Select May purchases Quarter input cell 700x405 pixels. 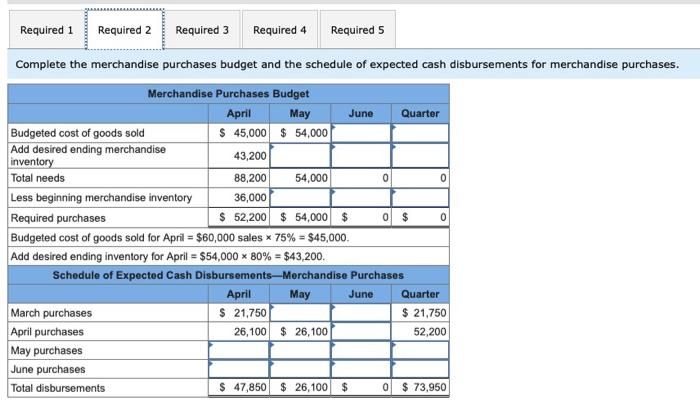(420, 350)
